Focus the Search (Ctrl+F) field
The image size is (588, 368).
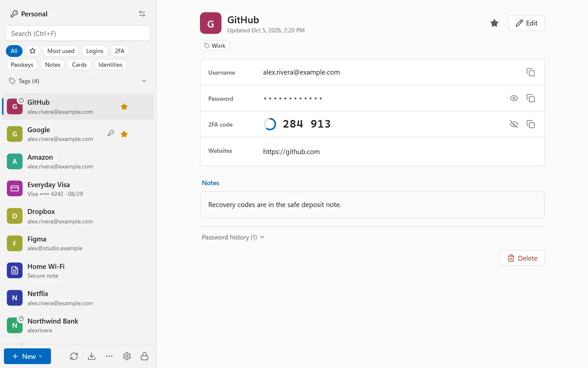[78, 34]
